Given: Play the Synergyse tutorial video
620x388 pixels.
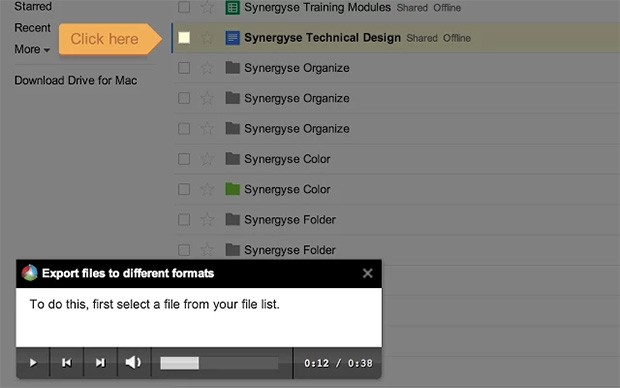Looking at the screenshot, I should tap(33, 363).
